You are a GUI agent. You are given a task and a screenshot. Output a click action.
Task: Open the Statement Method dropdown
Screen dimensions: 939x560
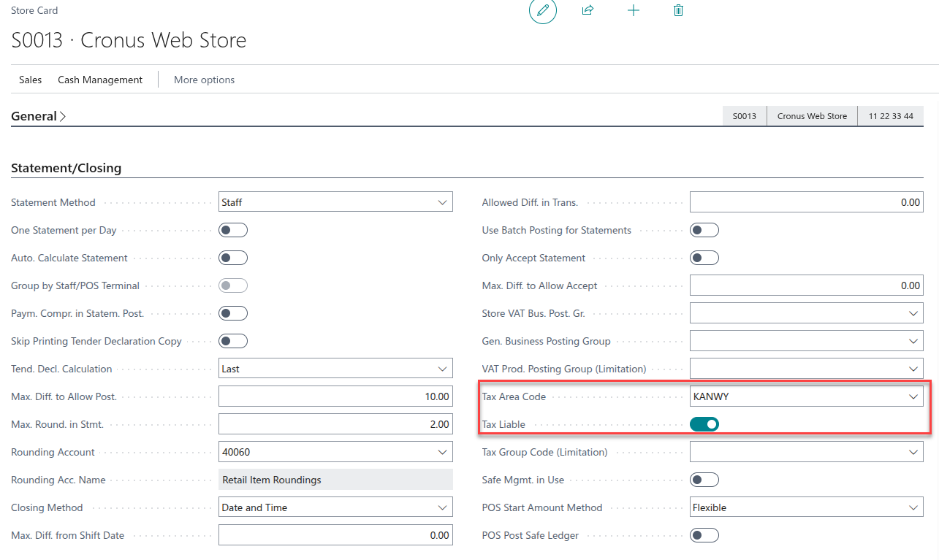(442, 202)
